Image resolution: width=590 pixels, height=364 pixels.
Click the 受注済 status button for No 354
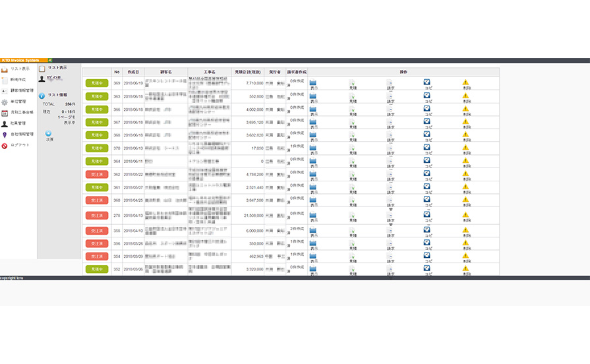(x=97, y=257)
